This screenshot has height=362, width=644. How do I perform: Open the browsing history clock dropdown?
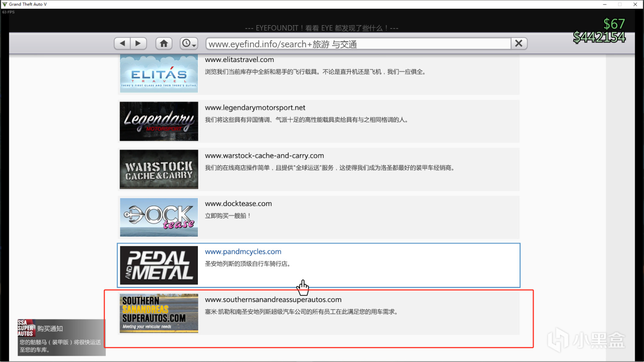click(189, 43)
